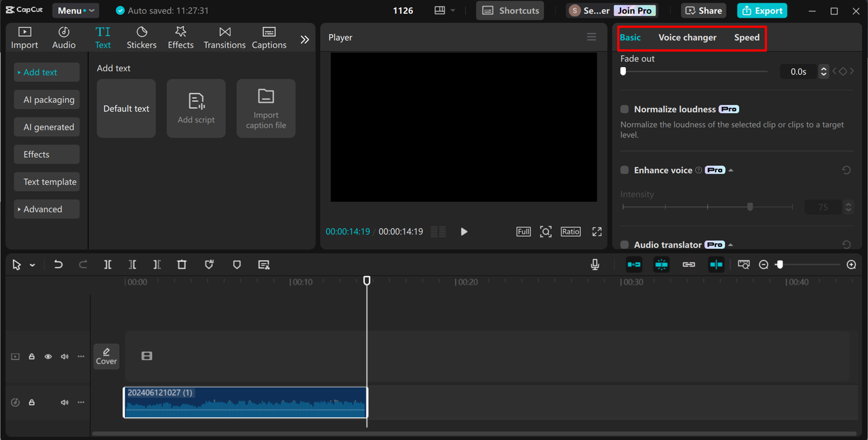Select the Split clip tool
Screen dimensions: 868x440
point(108,264)
